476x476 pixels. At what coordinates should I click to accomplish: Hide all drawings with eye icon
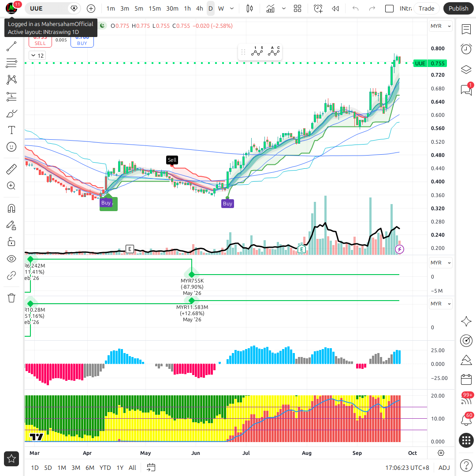(11, 259)
